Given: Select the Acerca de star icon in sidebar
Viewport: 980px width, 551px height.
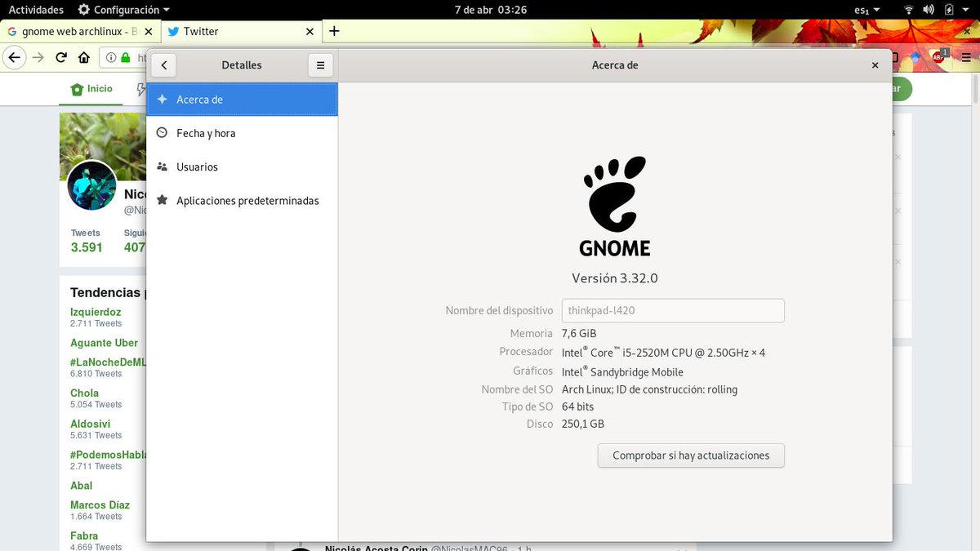Looking at the screenshot, I should (x=162, y=100).
